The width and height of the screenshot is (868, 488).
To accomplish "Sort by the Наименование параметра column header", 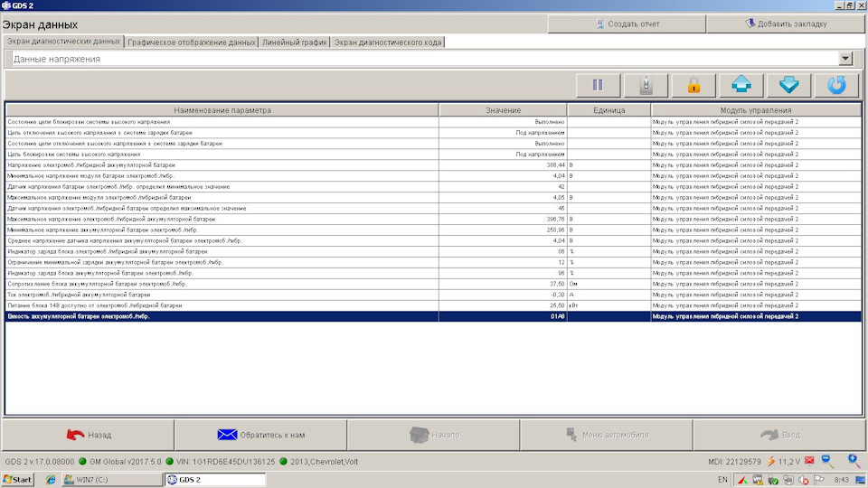I will point(222,110).
